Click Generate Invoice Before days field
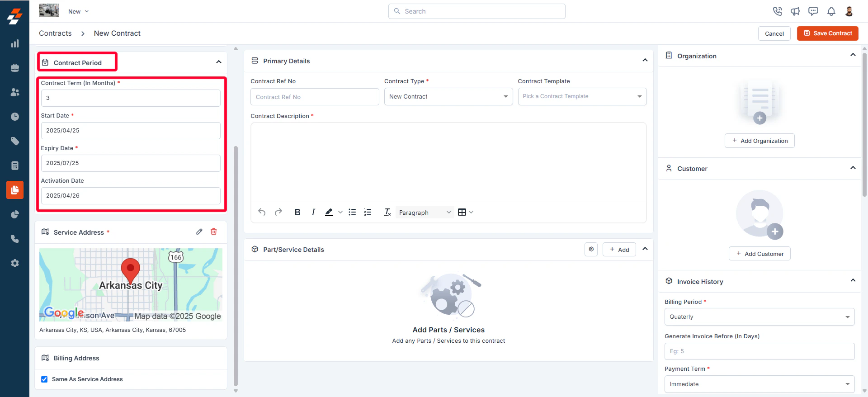The image size is (868, 397). click(759, 351)
